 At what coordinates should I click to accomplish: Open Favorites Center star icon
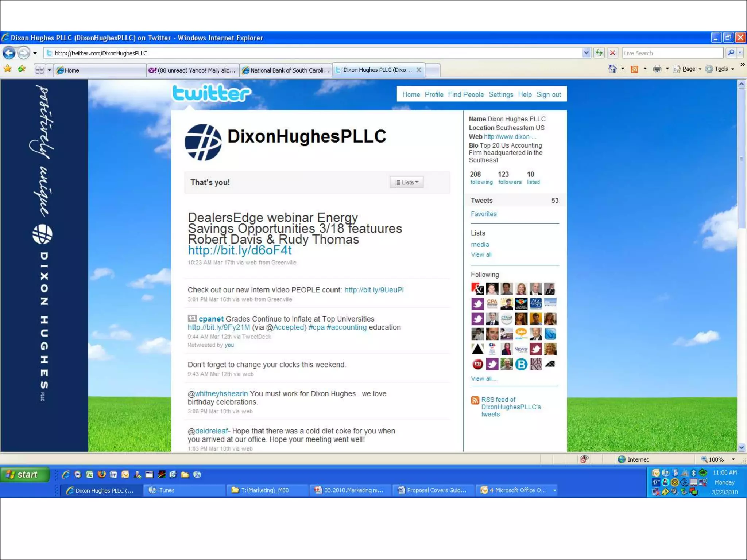pyautogui.click(x=8, y=69)
